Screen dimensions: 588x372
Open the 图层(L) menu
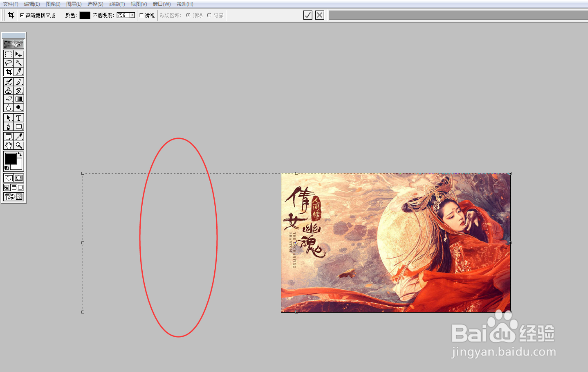tap(74, 4)
